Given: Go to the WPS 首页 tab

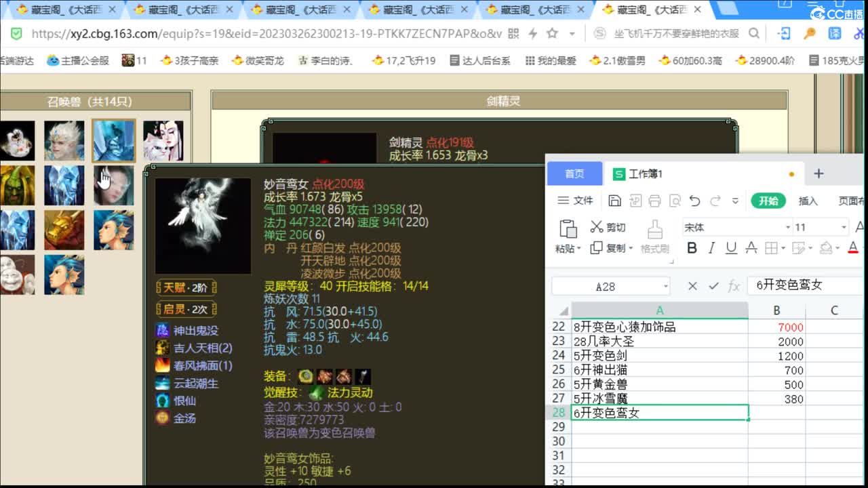Looking at the screenshot, I should 574,174.
